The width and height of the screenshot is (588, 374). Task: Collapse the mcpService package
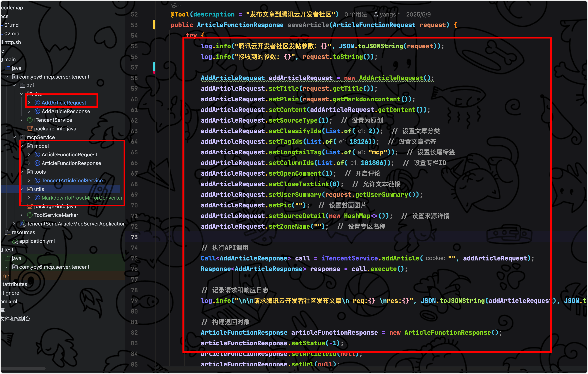click(14, 137)
